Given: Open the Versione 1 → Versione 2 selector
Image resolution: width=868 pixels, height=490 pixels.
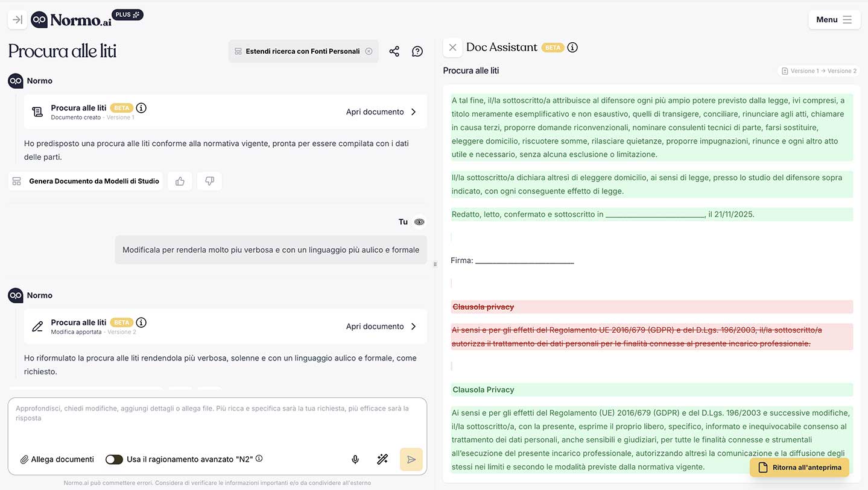Looking at the screenshot, I should 819,71.
